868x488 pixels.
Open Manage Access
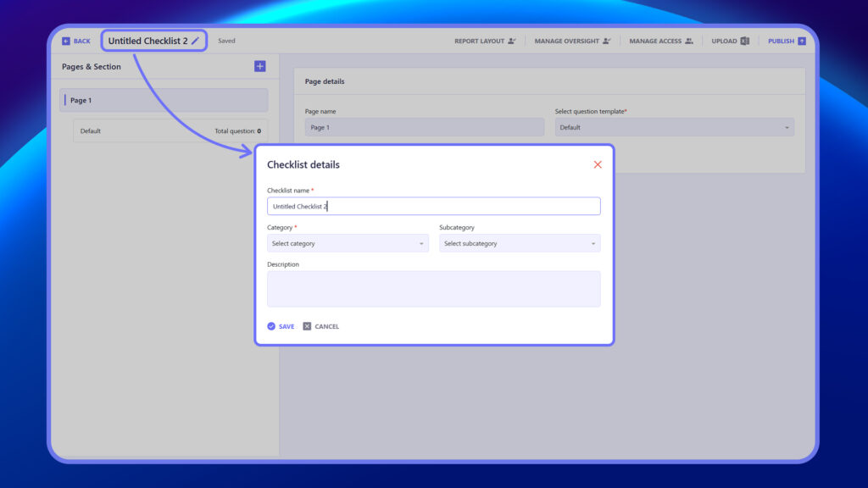(661, 41)
